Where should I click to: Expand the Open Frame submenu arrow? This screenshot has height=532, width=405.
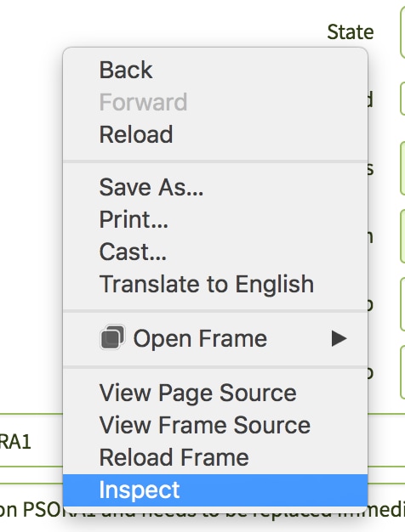(x=339, y=338)
